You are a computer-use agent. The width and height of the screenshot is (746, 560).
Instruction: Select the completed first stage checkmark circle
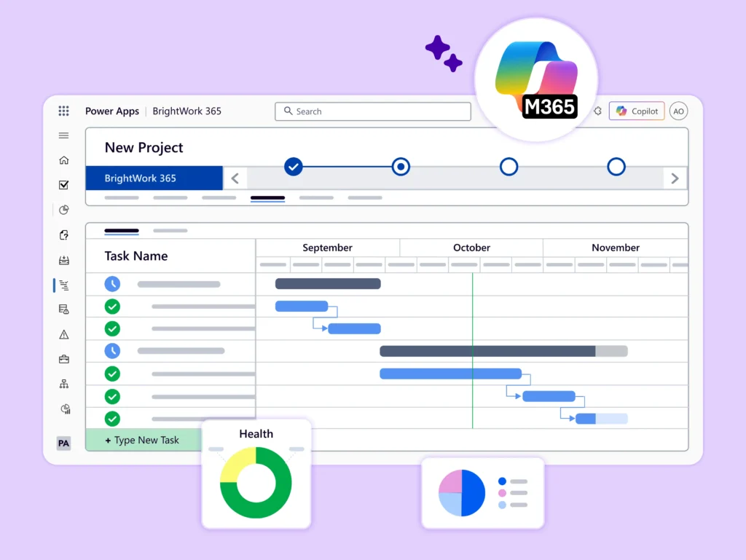click(293, 167)
